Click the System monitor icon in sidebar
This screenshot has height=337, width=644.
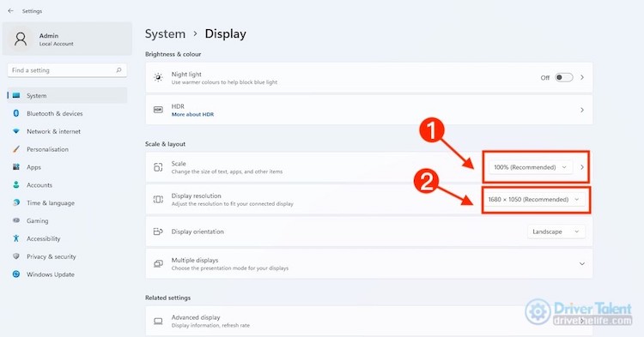pyautogui.click(x=16, y=95)
